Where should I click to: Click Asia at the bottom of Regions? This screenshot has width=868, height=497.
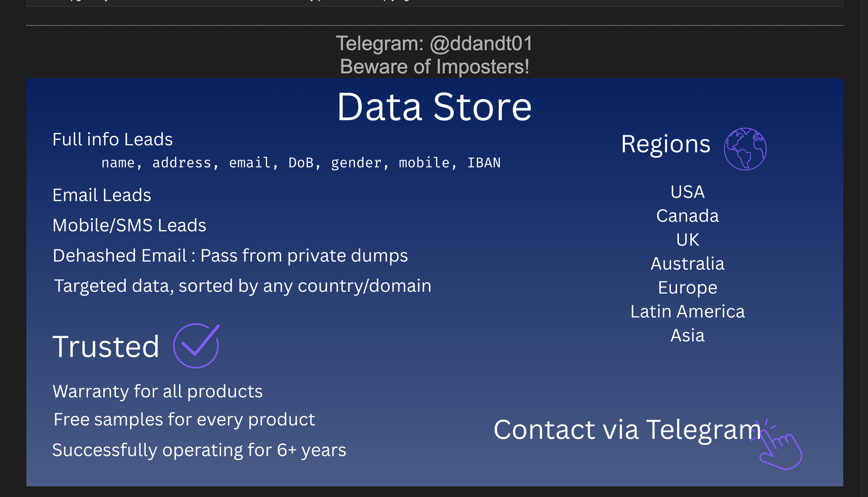point(688,335)
